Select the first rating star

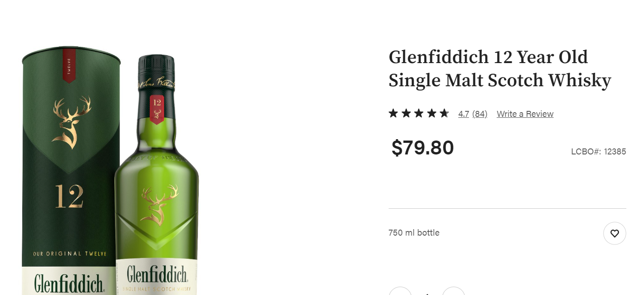pyautogui.click(x=393, y=113)
